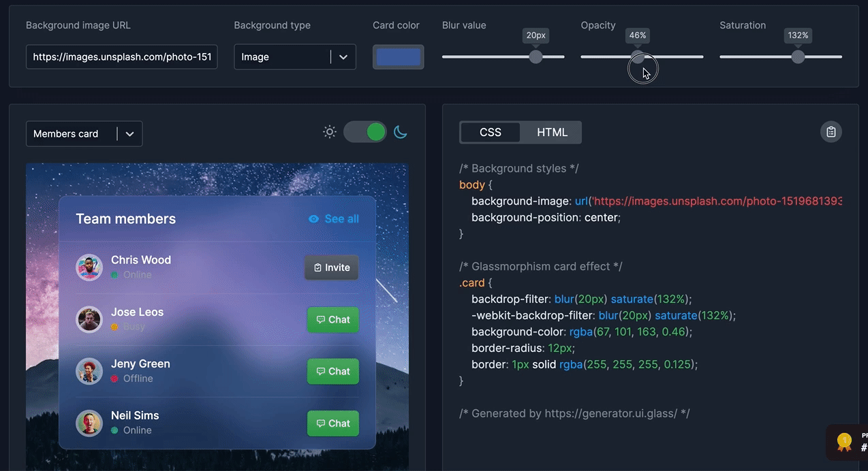Viewport: 868px width, 471px height.
Task: Click the Saturation slider handle
Action: click(x=798, y=56)
